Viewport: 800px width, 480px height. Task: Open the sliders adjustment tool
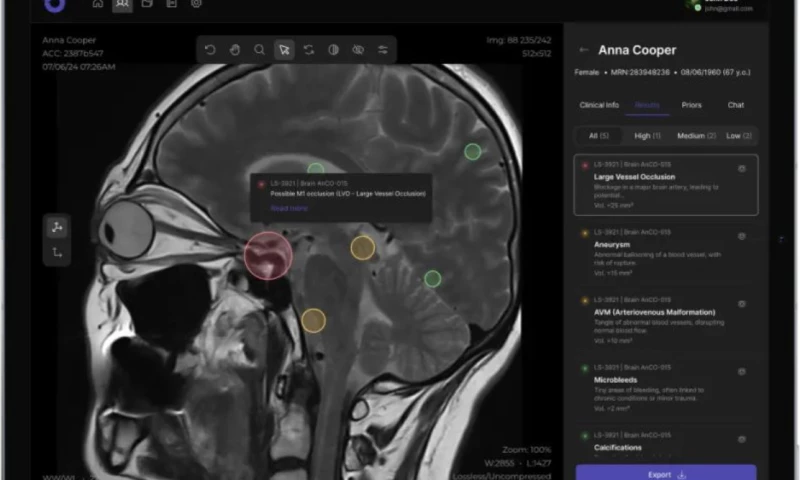click(383, 49)
